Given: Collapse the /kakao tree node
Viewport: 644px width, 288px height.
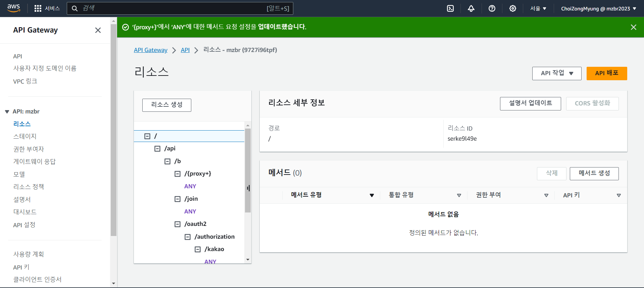Looking at the screenshot, I should click(x=197, y=249).
